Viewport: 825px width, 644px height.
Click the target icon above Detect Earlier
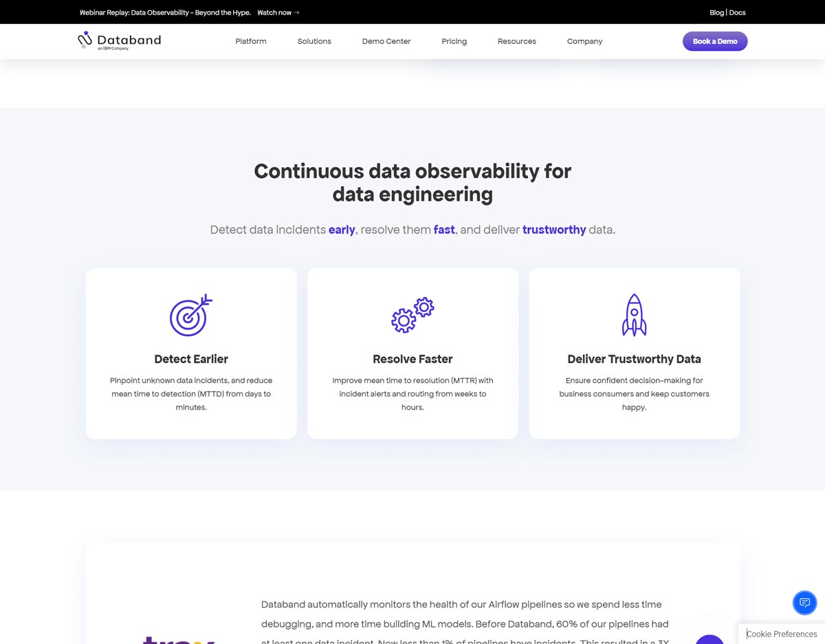191,315
